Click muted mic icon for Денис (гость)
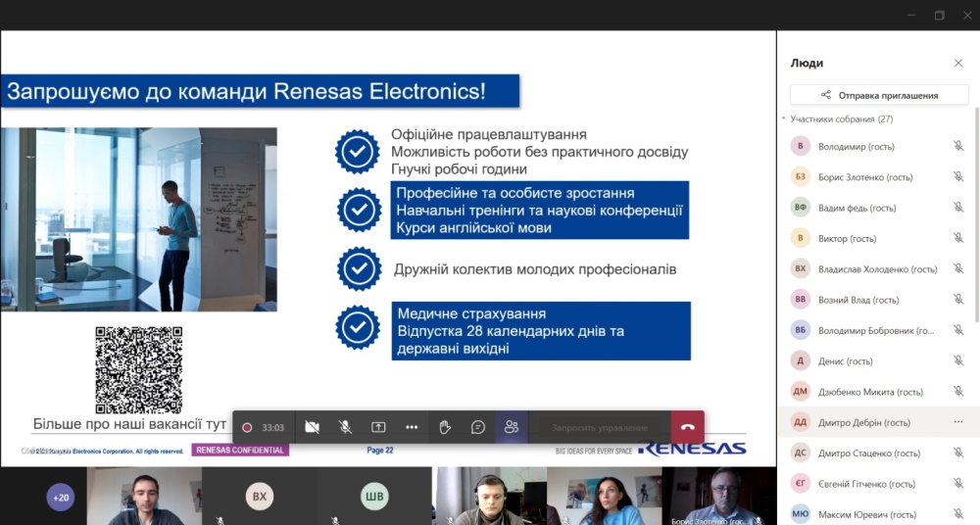Screen dimensions: 980x525 pyautogui.click(x=958, y=360)
